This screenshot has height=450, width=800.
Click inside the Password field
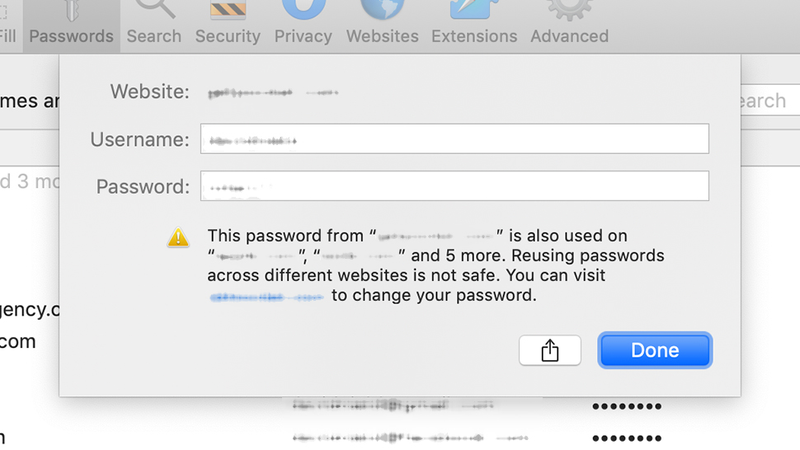click(455, 186)
